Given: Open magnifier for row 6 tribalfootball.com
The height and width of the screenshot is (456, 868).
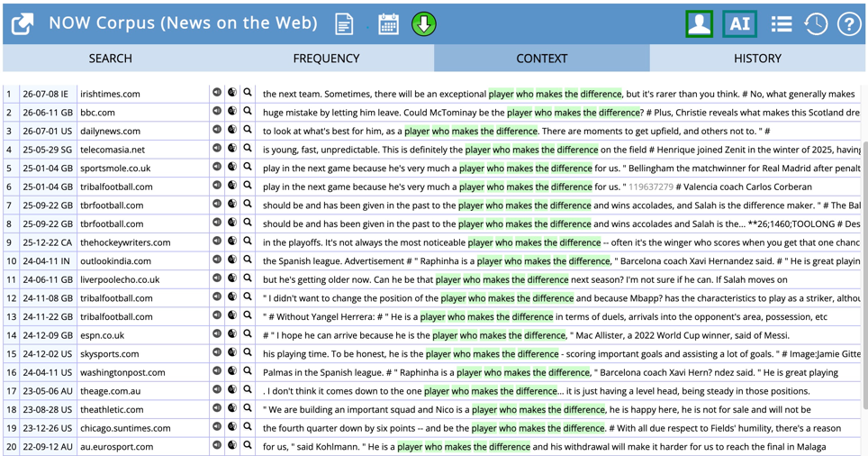Looking at the screenshot, I should (x=248, y=185).
